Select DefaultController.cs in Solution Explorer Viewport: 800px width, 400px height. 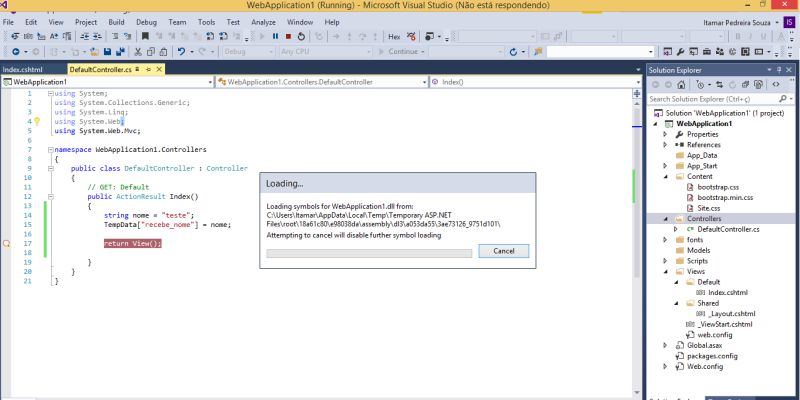pyautogui.click(x=728, y=230)
